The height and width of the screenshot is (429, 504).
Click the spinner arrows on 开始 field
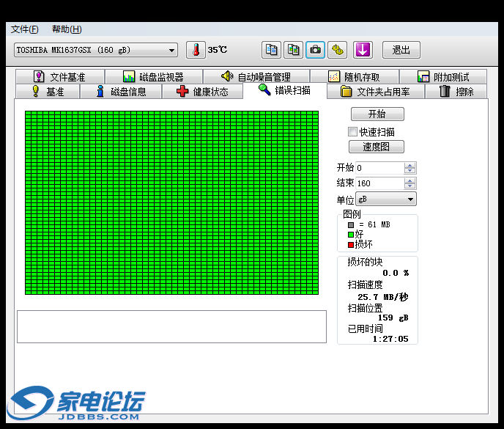pyautogui.click(x=409, y=168)
